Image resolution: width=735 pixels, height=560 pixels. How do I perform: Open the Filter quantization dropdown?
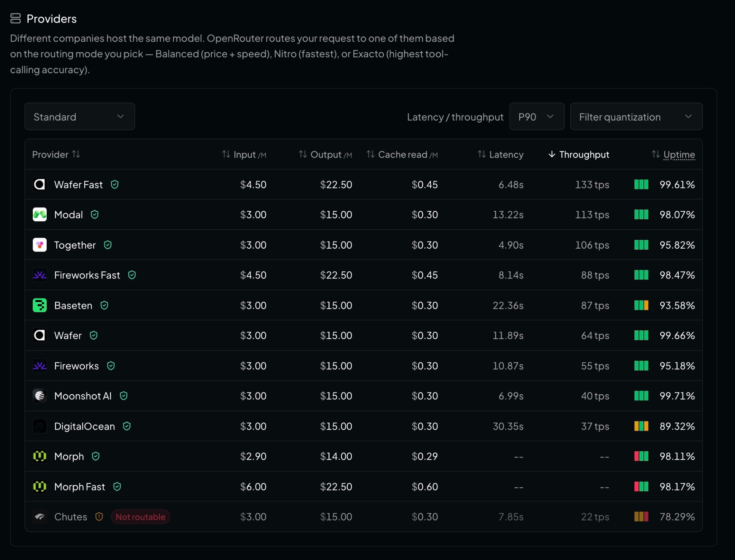click(x=636, y=117)
